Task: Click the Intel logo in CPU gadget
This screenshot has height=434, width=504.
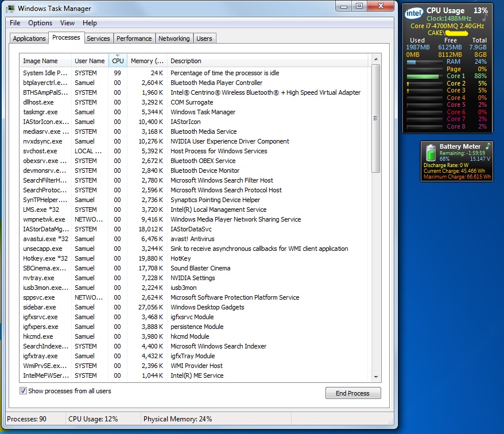Action: [x=414, y=13]
